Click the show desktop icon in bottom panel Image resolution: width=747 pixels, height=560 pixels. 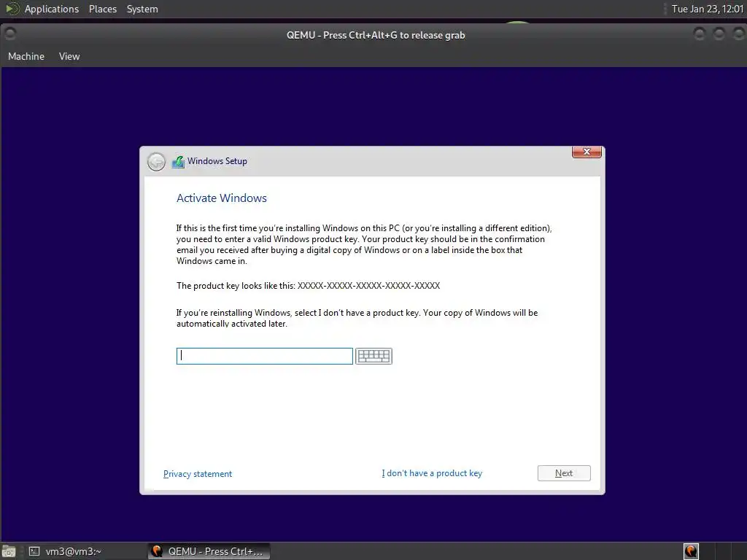click(x=9, y=551)
